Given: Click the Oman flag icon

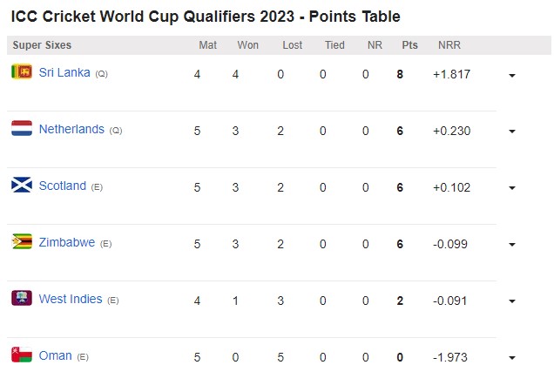Looking at the screenshot, I should click(22, 355).
